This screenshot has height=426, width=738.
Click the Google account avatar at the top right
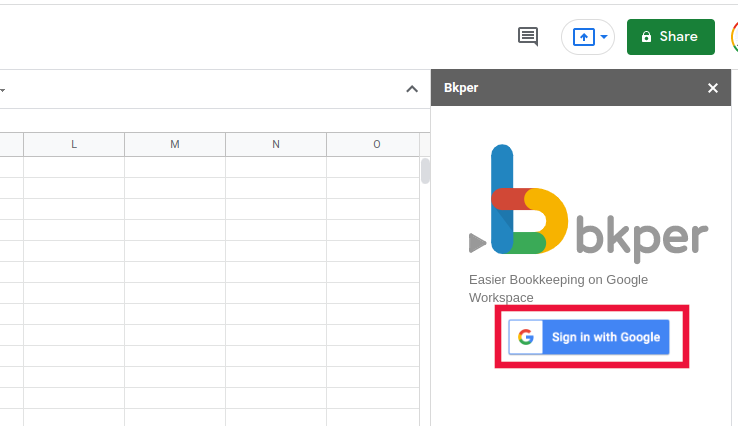[x=734, y=37]
